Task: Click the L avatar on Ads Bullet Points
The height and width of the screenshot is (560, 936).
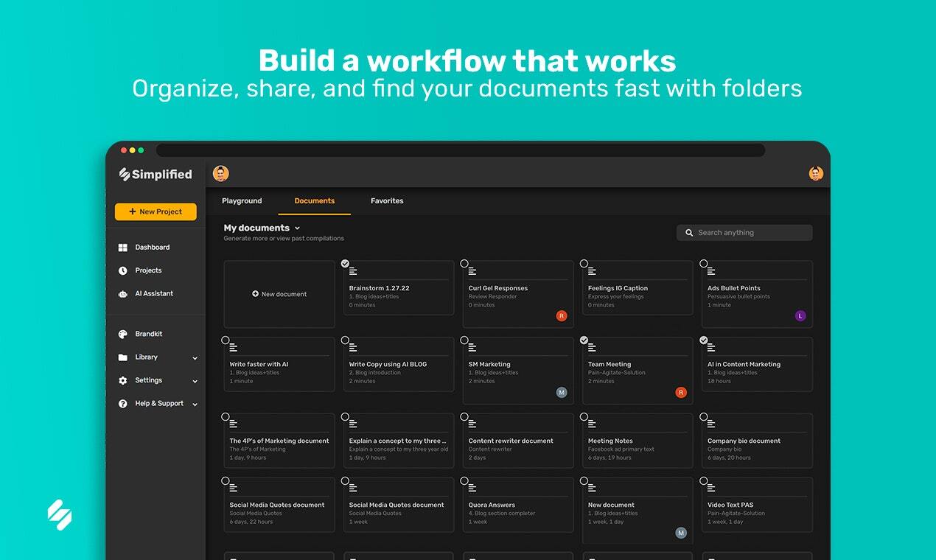Action: click(800, 316)
